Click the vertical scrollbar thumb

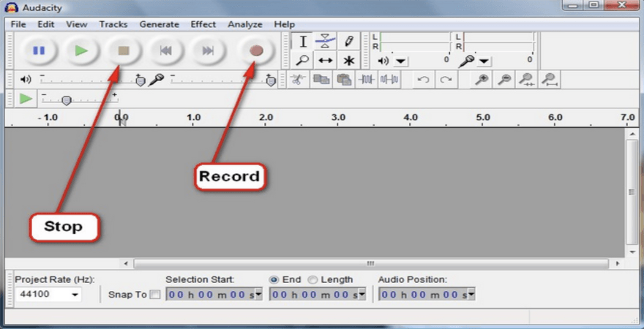632,192
